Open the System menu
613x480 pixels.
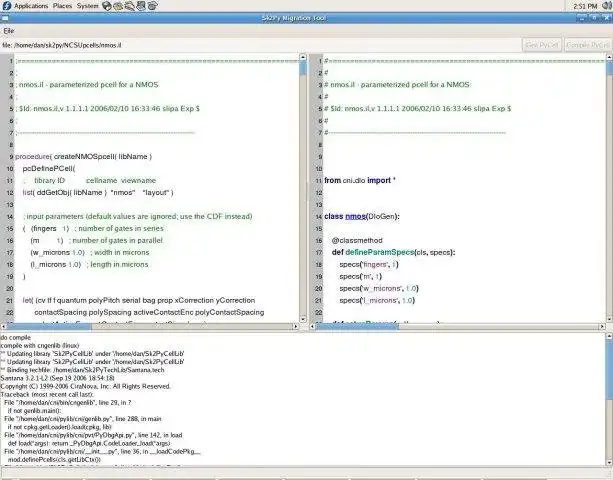[x=88, y=6]
